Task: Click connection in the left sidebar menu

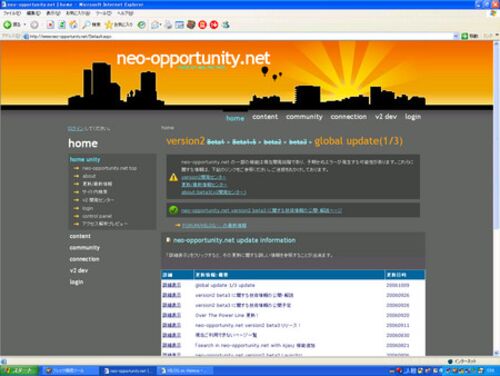Action: coord(84,259)
